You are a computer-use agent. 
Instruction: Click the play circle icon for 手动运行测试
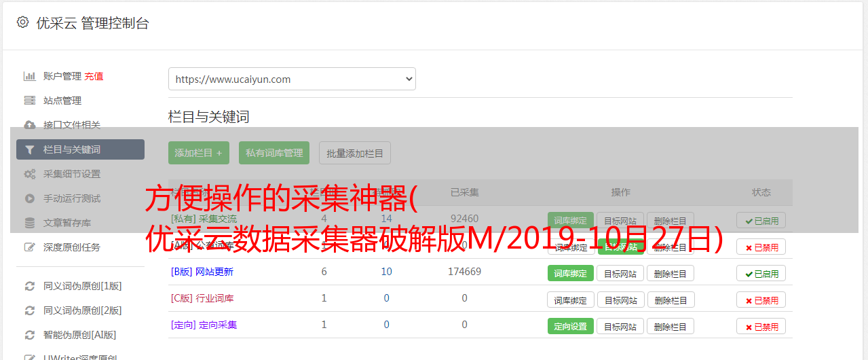pyautogui.click(x=30, y=198)
